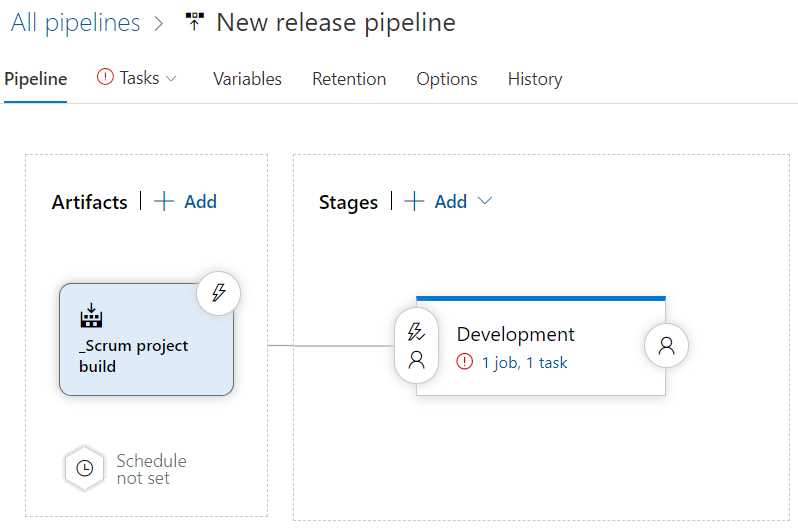The width and height of the screenshot is (798, 531).
Task: Click the clock icon for Schedule not set
Action: [x=84, y=468]
